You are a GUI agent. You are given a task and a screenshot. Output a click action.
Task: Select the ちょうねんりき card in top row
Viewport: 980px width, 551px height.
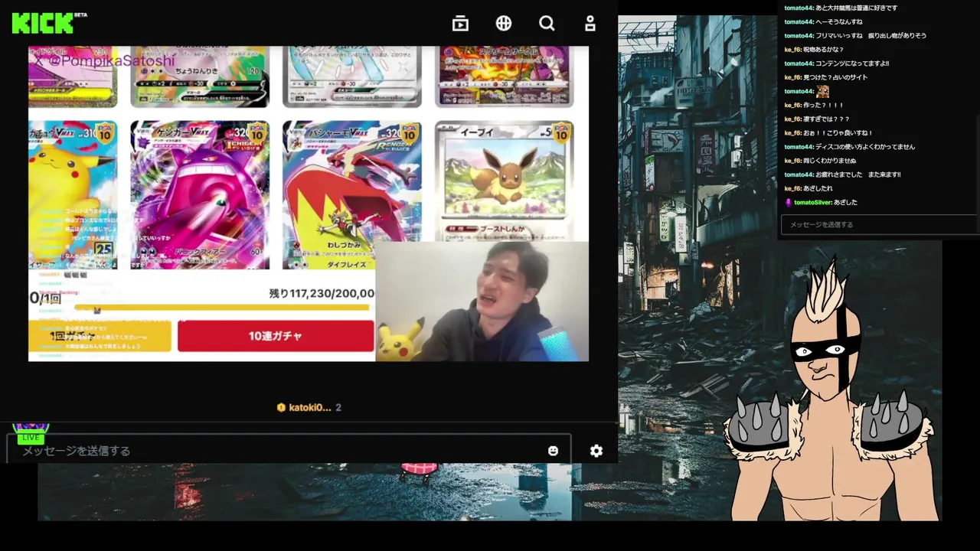pyautogui.click(x=200, y=76)
